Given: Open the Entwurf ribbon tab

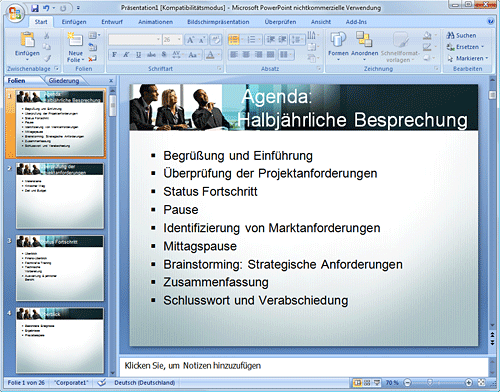Looking at the screenshot, I should [112, 22].
